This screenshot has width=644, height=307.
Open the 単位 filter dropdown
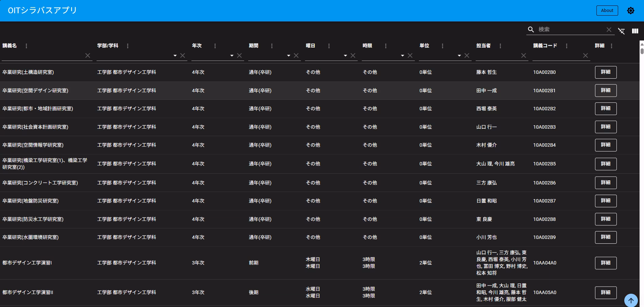[459, 55]
